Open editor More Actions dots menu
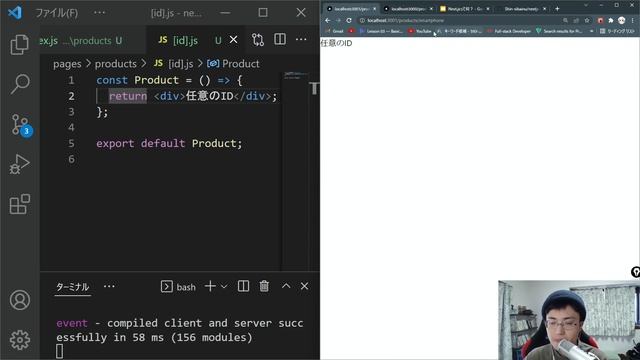This screenshot has width=640, height=360. pos(301,39)
